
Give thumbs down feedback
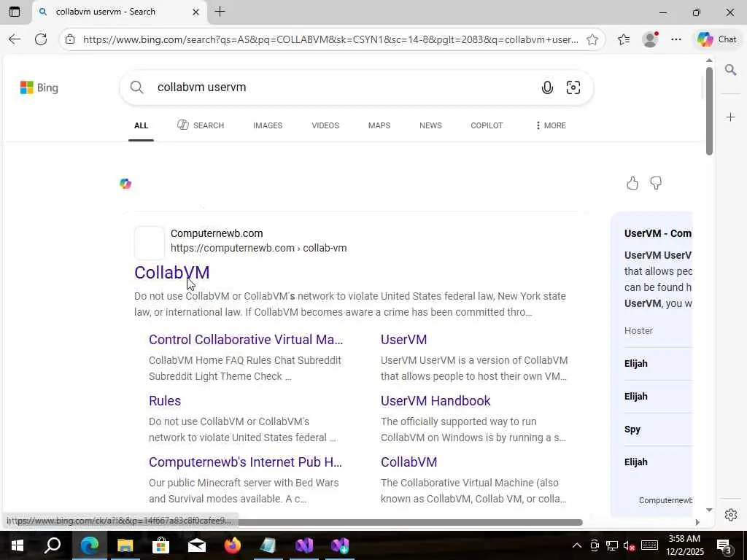pyautogui.click(x=656, y=183)
